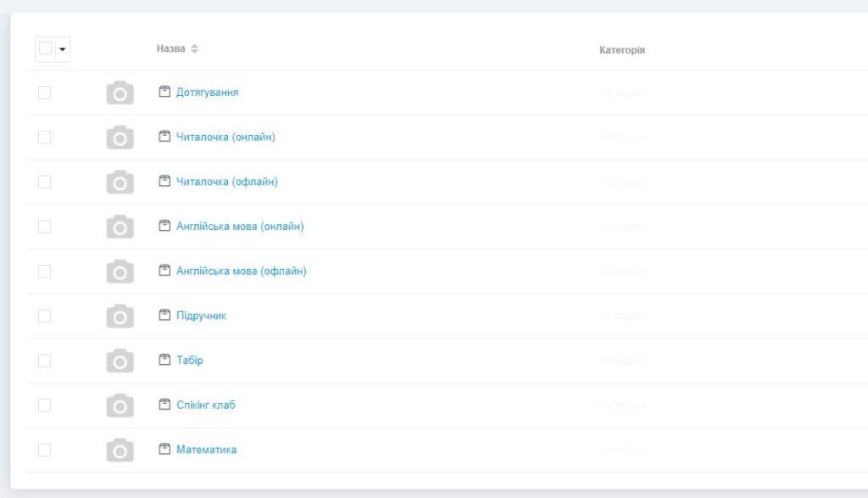Select the checkbox for Читалочка (офлайн)

click(44, 182)
